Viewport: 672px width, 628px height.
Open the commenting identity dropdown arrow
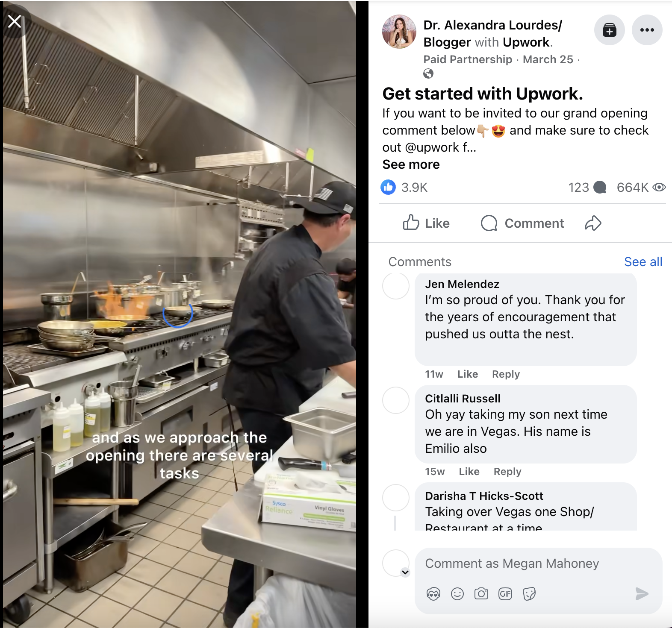pos(405,572)
